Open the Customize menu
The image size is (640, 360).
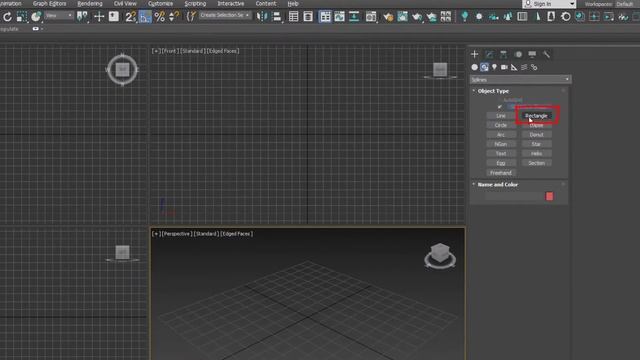click(x=160, y=4)
